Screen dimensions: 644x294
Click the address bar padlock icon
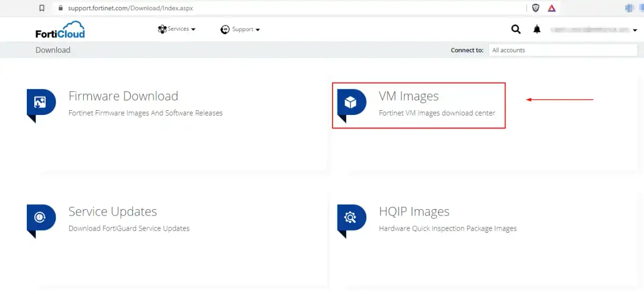click(60, 8)
